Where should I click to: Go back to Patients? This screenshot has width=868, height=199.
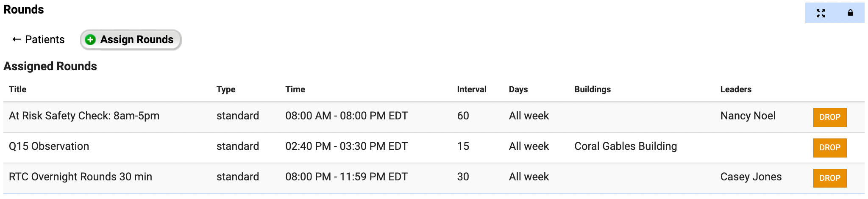(x=45, y=40)
